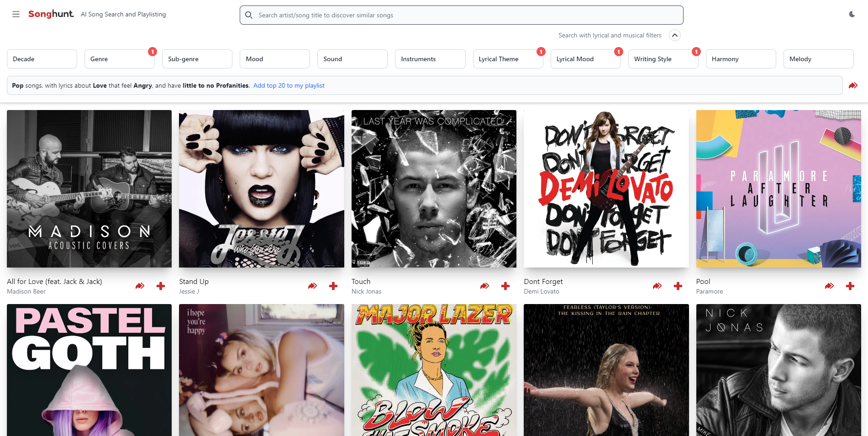Open the Melody filter dropdown
Viewport: 868px width, 436px height.
818,59
